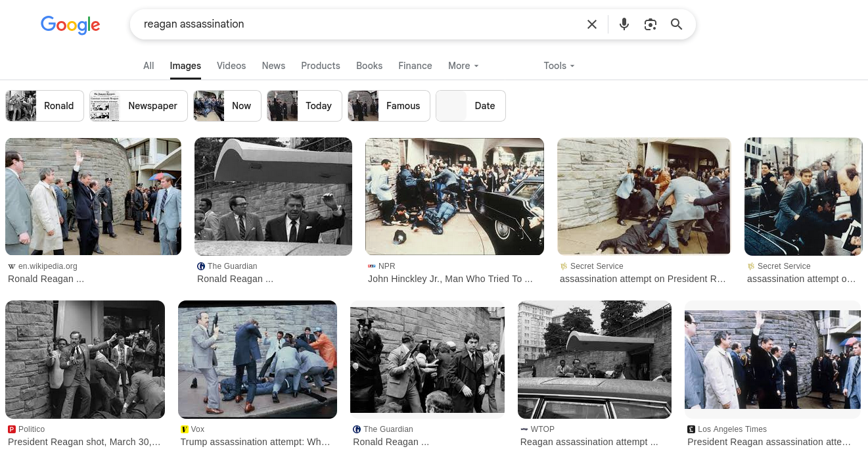This screenshot has width=868, height=451.
Task: Click 'Trump assassination attempt: Wh...' link
Action: [256, 442]
